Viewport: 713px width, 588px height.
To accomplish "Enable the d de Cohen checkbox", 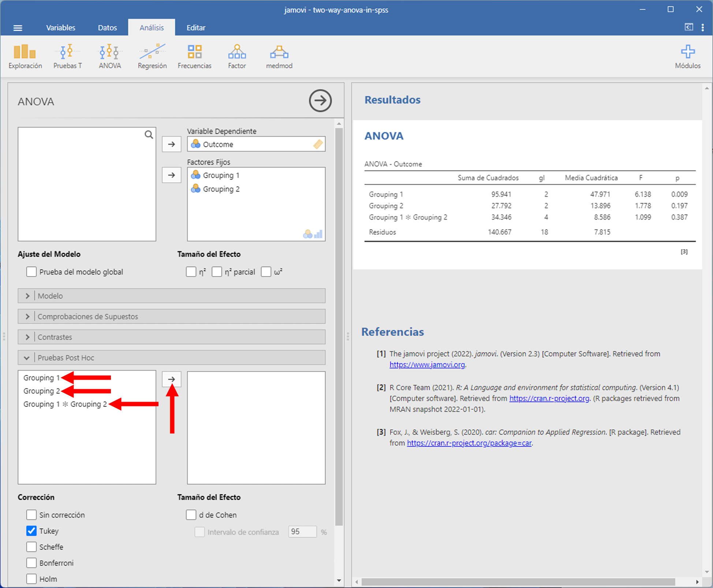I will point(191,515).
